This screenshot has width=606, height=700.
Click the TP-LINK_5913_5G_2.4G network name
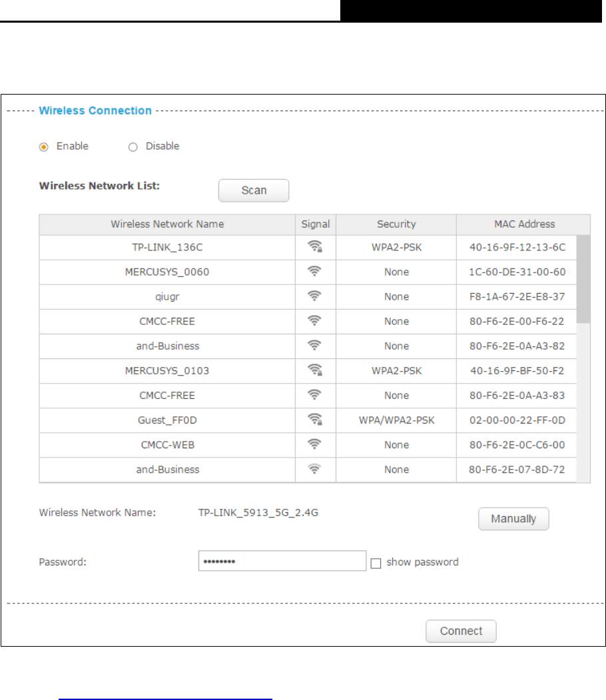coord(258,512)
